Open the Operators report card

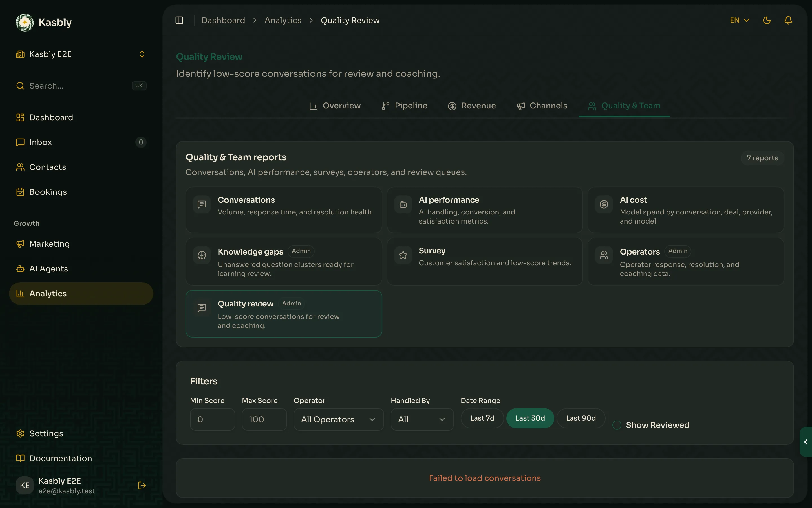tap(686, 262)
